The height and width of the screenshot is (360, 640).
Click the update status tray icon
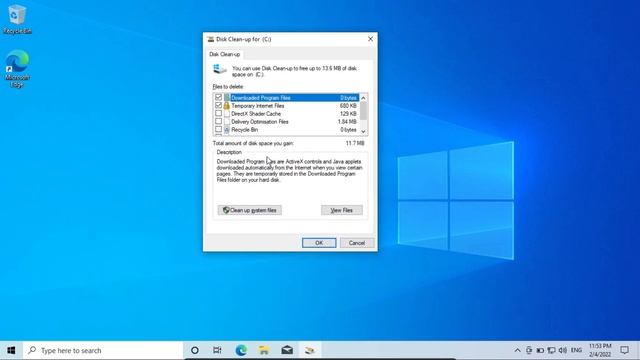pos(529,350)
